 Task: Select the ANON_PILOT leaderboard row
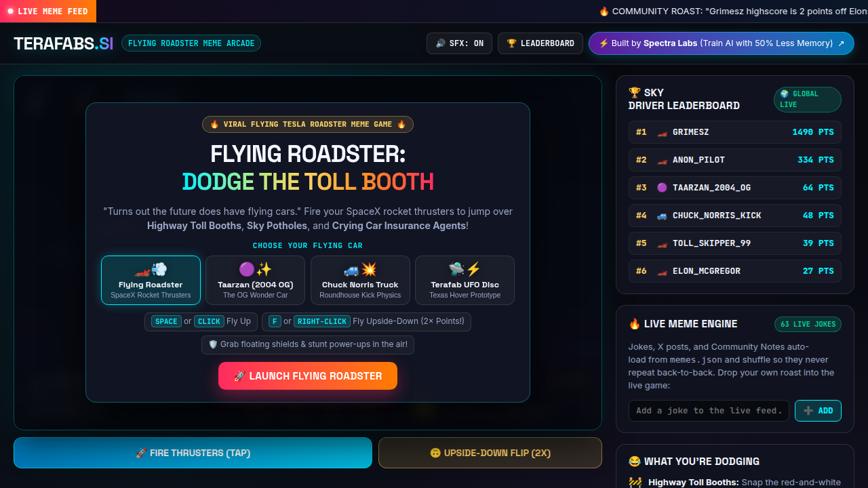coord(735,160)
